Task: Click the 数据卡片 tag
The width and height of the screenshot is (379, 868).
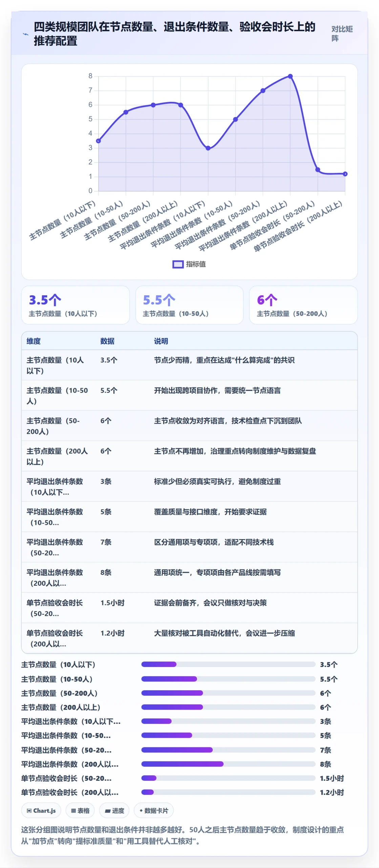Action: coord(154,811)
